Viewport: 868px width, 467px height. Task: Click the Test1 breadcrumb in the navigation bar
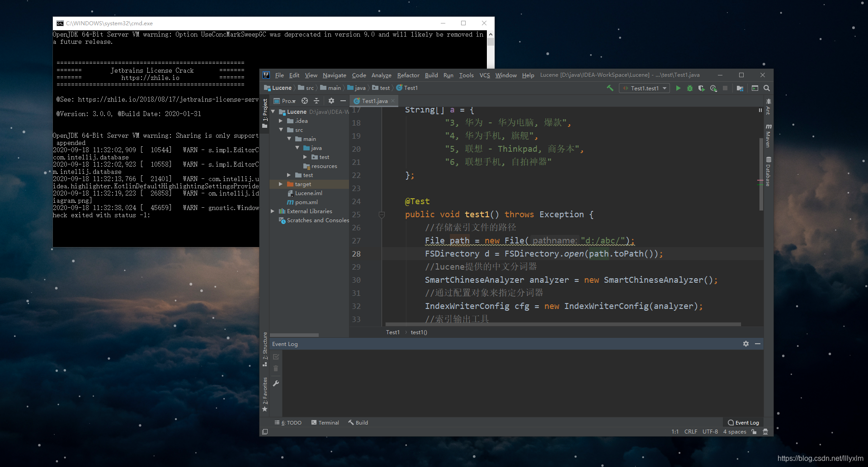pos(407,88)
